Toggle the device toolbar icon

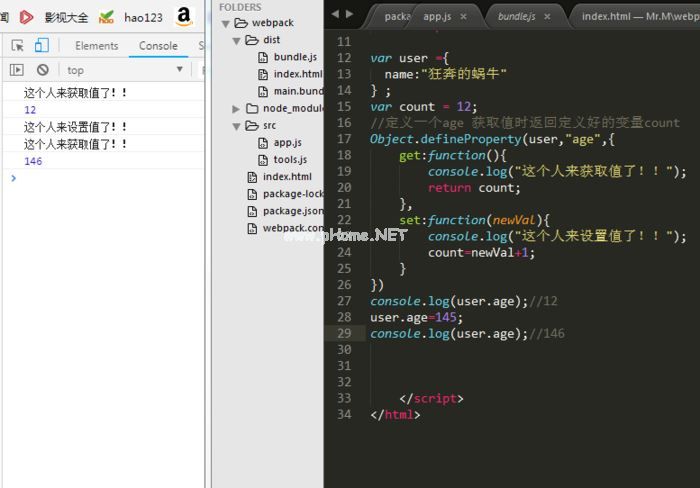click(41, 45)
